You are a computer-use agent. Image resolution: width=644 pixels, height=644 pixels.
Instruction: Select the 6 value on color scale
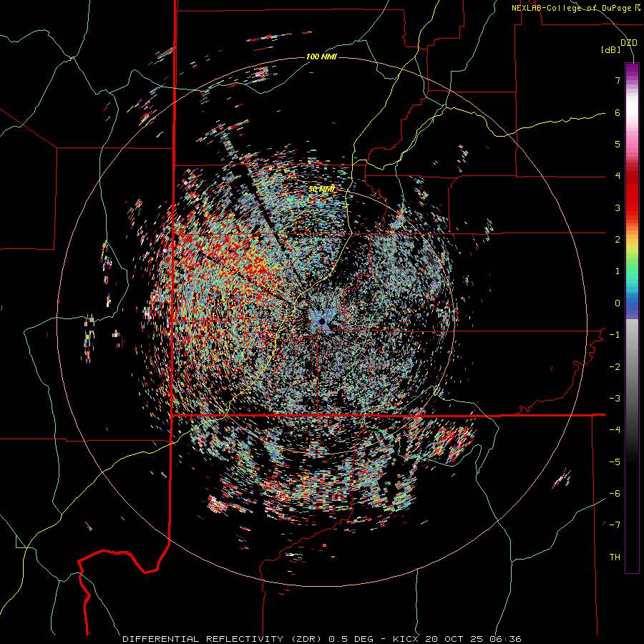click(x=618, y=112)
